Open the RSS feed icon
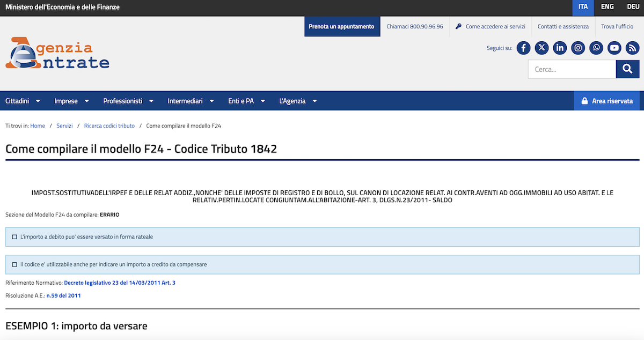The height and width of the screenshot is (340, 644). tap(633, 48)
